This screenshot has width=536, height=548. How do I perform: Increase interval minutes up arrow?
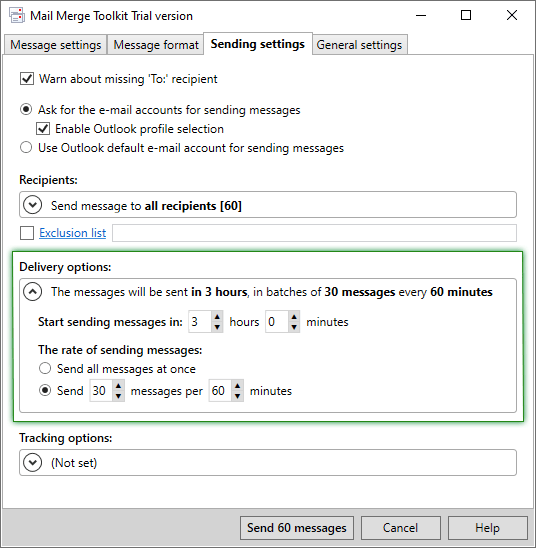[238, 385]
